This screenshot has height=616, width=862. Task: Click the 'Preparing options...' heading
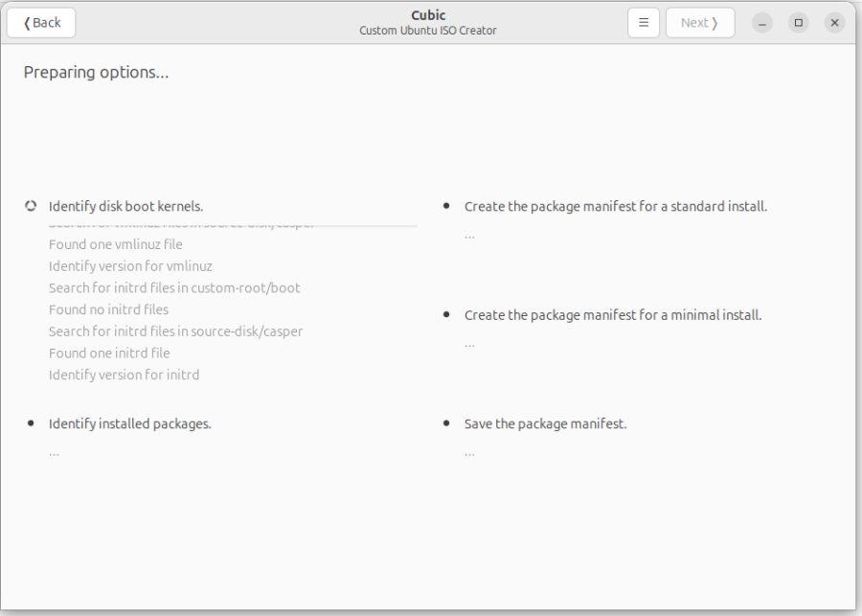(96, 73)
